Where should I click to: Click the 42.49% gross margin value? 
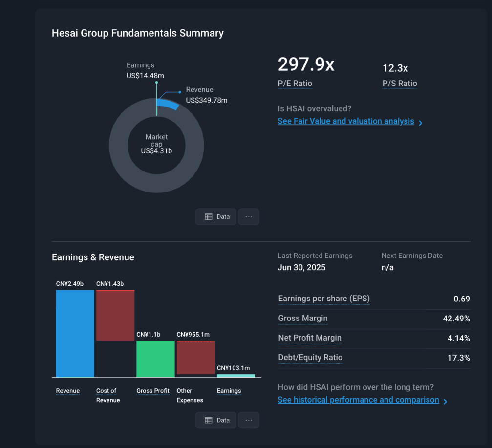(456, 319)
